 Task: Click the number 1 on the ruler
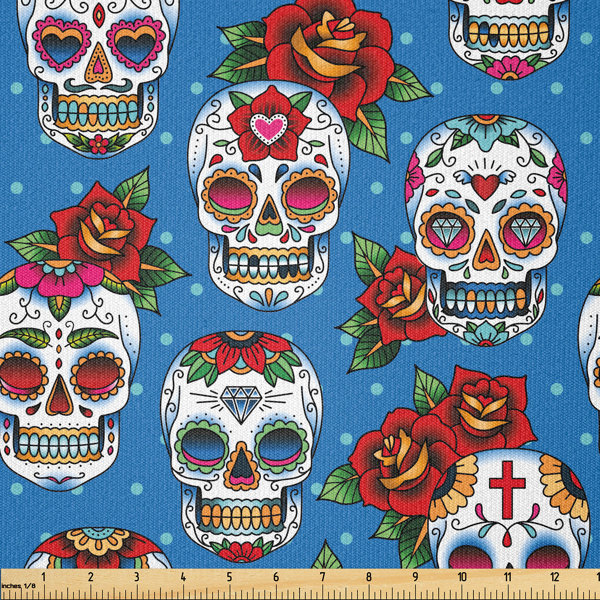pyautogui.click(x=42, y=577)
